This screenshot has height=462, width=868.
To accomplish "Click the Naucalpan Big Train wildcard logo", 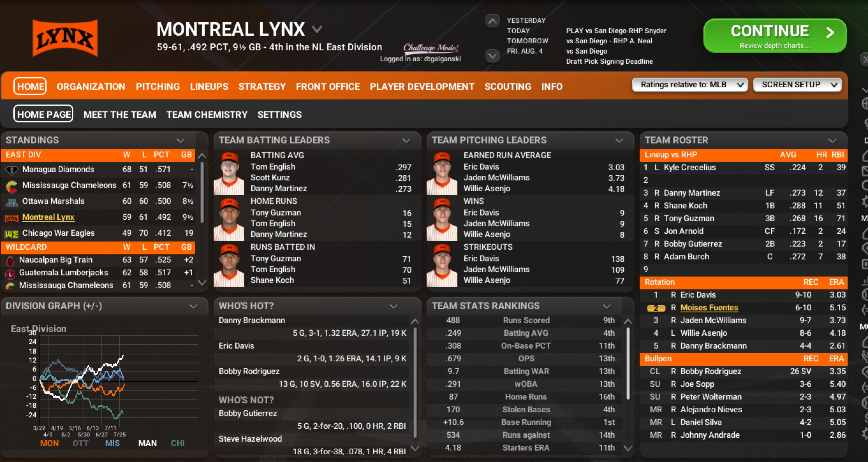I will pyautogui.click(x=10, y=260).
